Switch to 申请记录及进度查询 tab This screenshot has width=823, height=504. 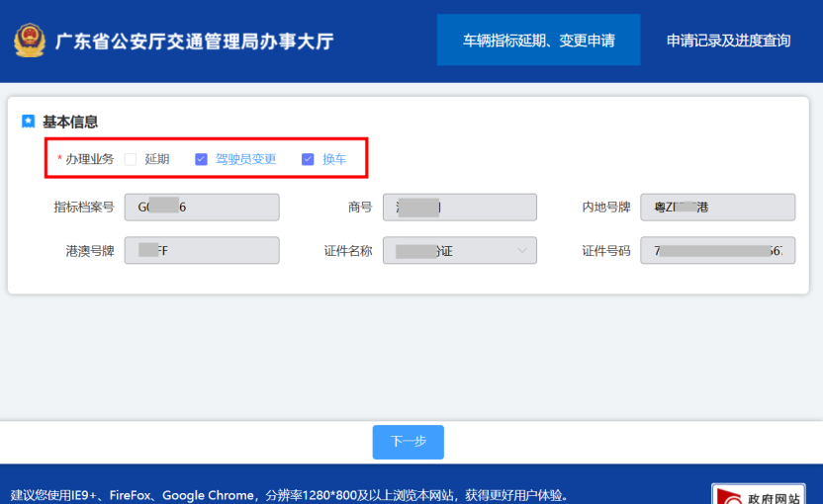[x=728, y=41]
